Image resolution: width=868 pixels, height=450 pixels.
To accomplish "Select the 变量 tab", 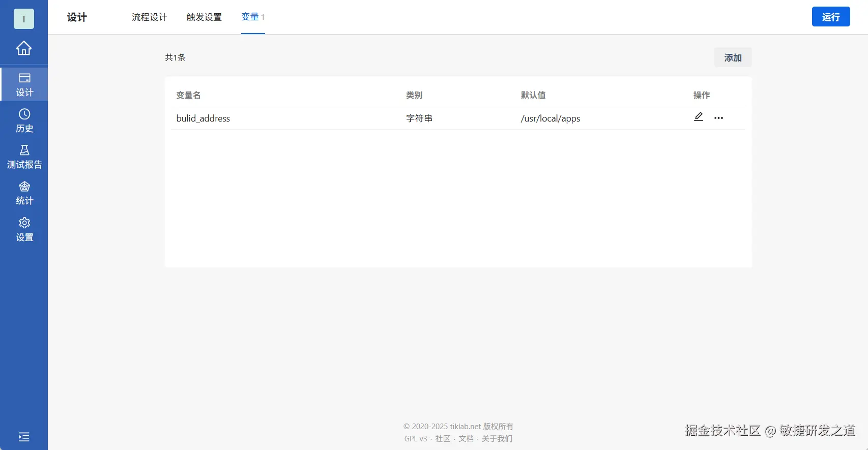I will [x=253, y=17].
